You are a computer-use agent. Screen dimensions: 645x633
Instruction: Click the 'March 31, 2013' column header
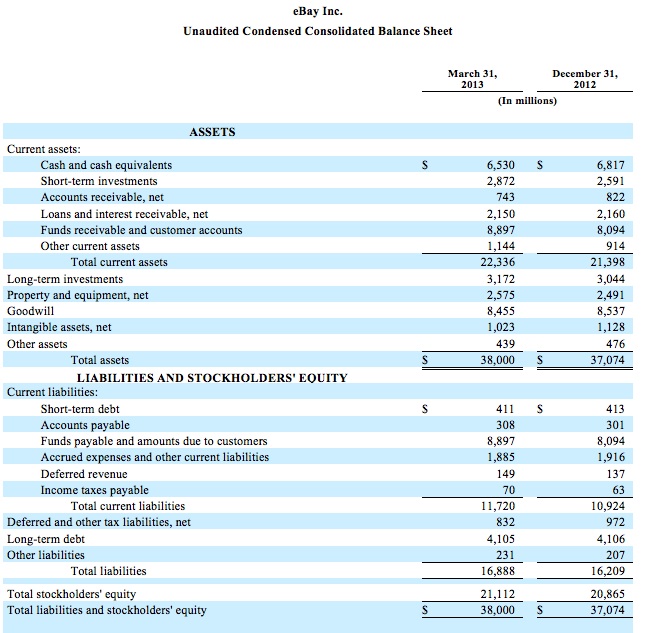pos(472,79)
